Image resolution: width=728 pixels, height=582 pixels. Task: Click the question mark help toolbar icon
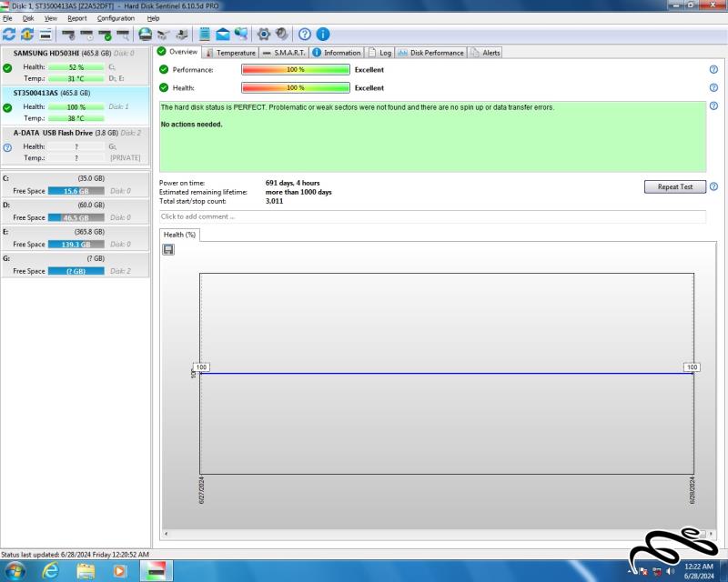coord(305,35)
